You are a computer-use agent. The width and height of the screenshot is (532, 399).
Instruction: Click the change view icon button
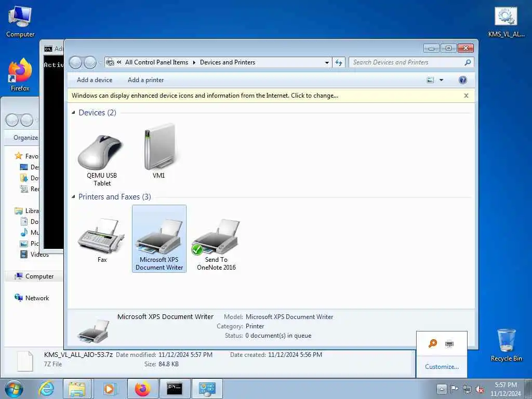pos(430,80)
